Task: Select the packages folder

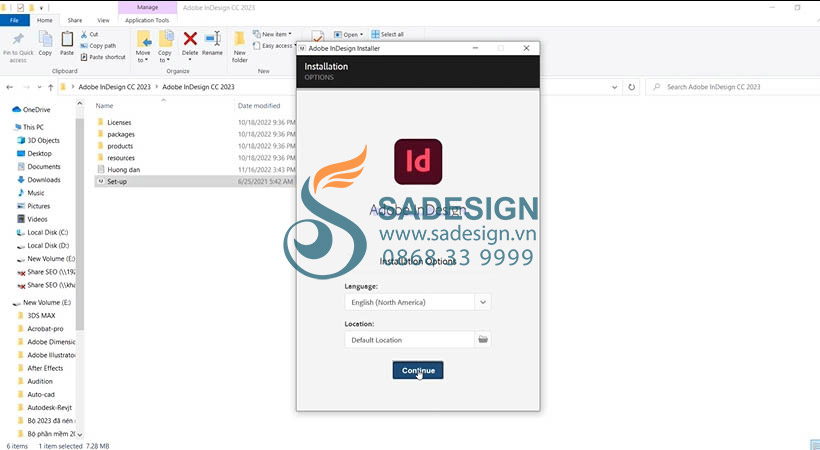Action: [x=121, y=134]
